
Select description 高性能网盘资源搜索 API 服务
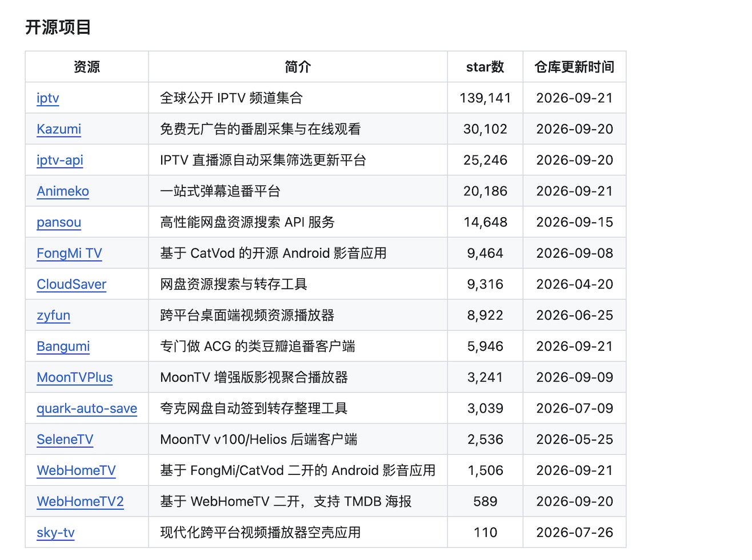coord(247,222)
